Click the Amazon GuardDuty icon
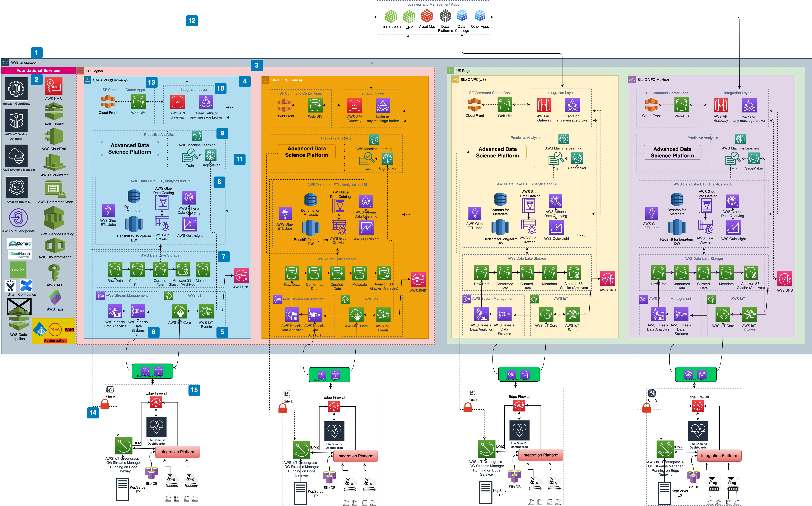Screen dimensions: 812x506 16,89
